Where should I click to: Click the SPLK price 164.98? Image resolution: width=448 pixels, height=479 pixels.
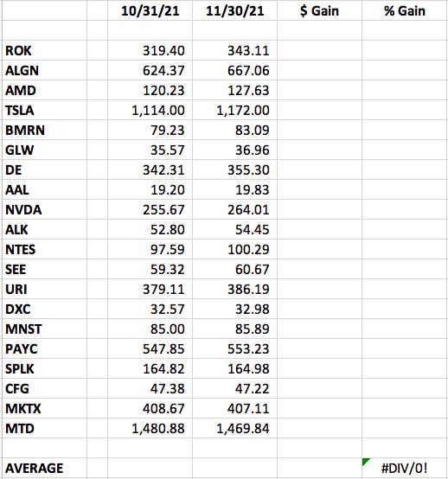[234, 368]
